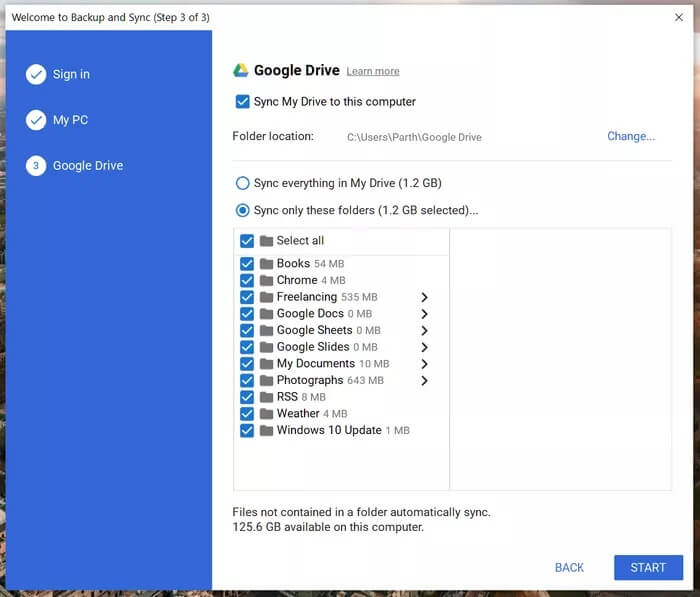This screenshot has width=700, height=597.
Task: Expand the Freelancing folder chevron
Action: 424,297
